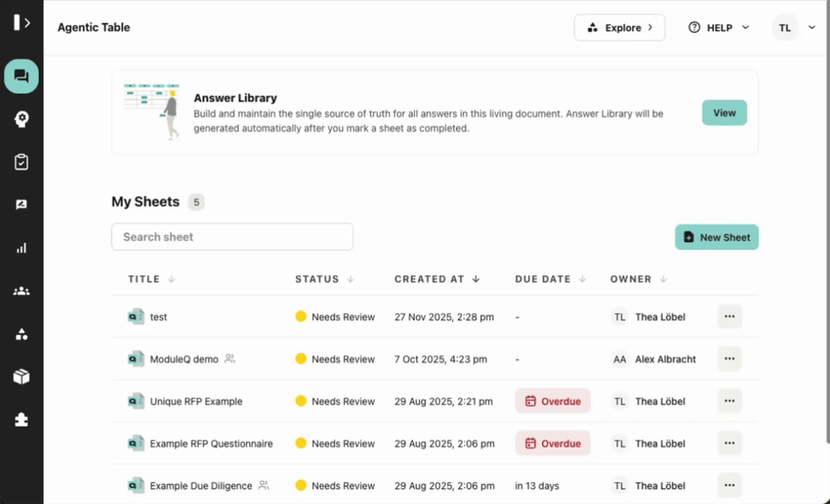Click the shapes icon in the sidebar
Image resolution: width=830 pixels, height=504 pixels.
click(22, 334)
